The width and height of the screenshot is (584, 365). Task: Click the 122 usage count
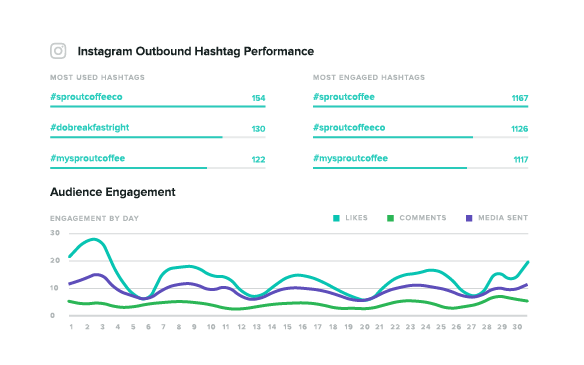pyautogui.click(x=258, y=159)
